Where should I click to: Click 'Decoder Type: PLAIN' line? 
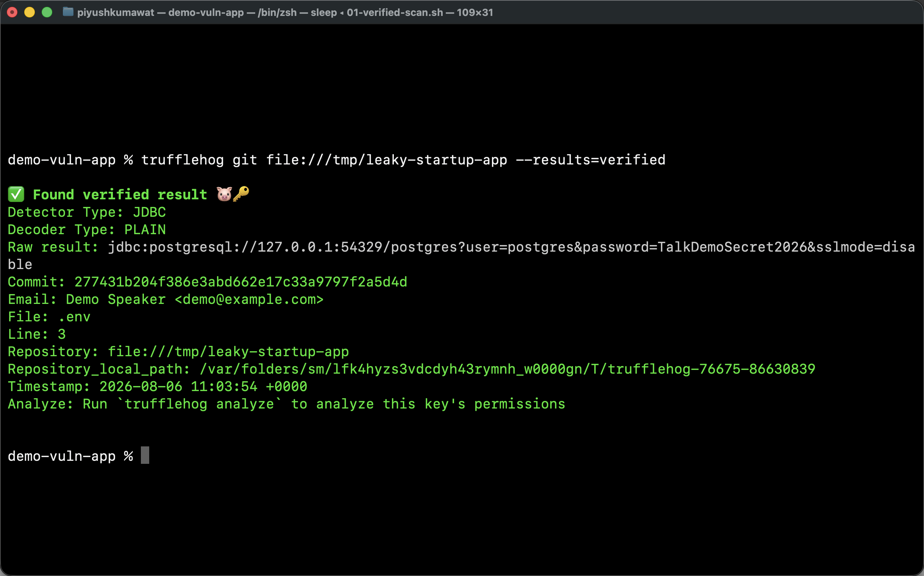click(x=87, y=230)
